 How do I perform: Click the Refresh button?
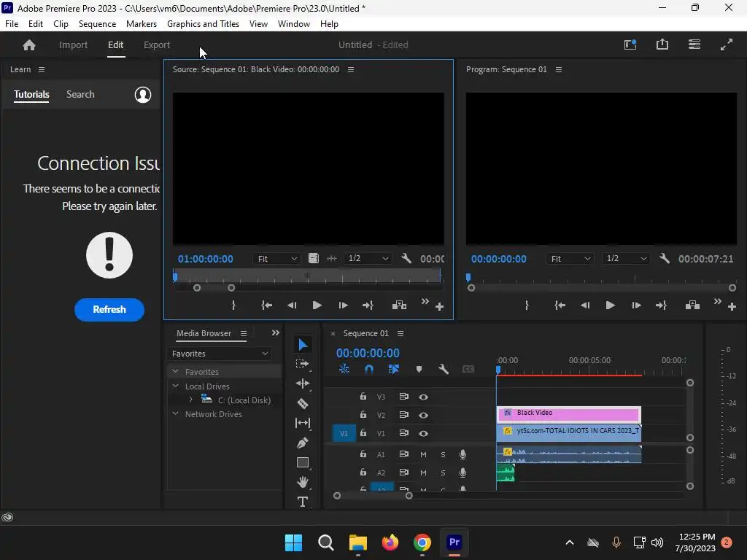tap(109, 309)
